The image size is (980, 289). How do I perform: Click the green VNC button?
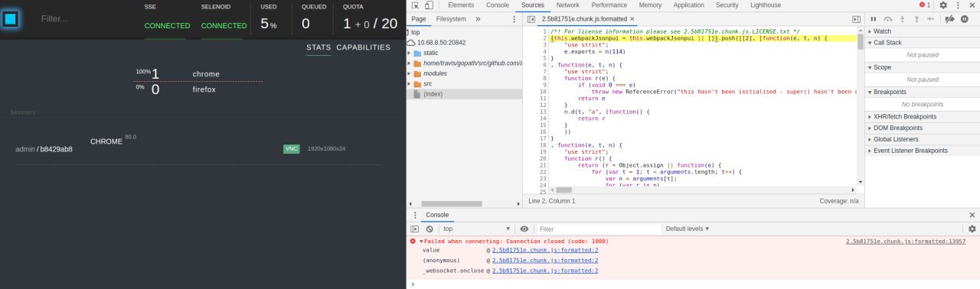click(292, 148)
